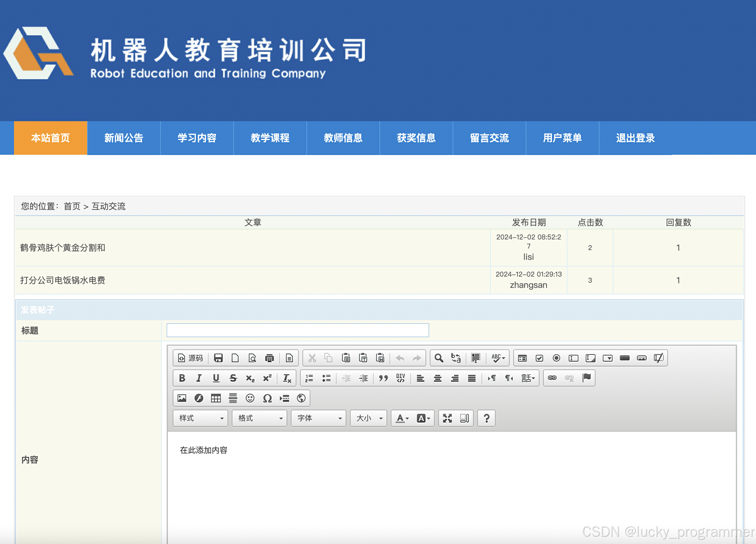Viewport: 756px width, 544px height.
Task: Insert a radio button form element
Action: click(556, 358)
